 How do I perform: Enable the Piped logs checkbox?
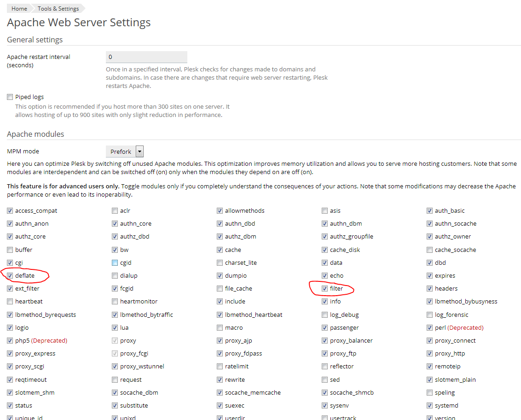(x=10, y=97)
